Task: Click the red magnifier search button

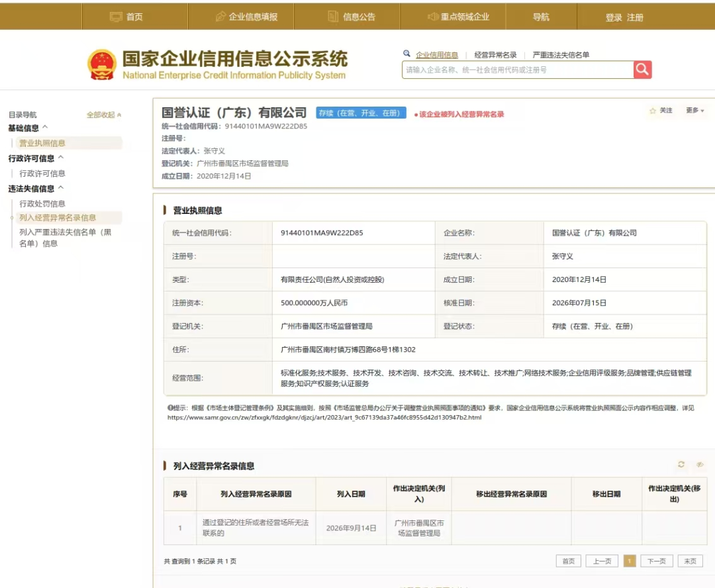Action: click(x=642, y=70)
